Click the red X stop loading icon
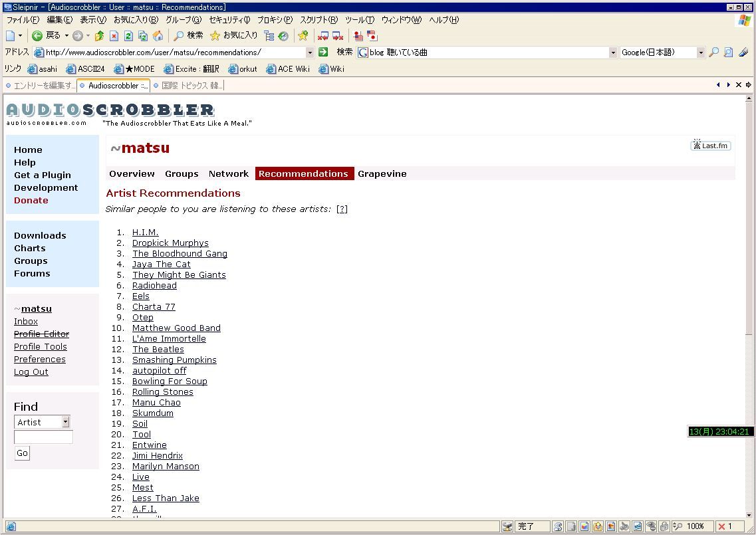Screen dimensions: 756x535 114,36
